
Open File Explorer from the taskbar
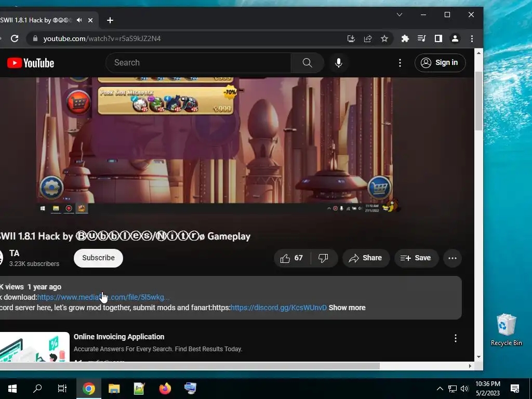pyautogui.click(x=114, y=389)
